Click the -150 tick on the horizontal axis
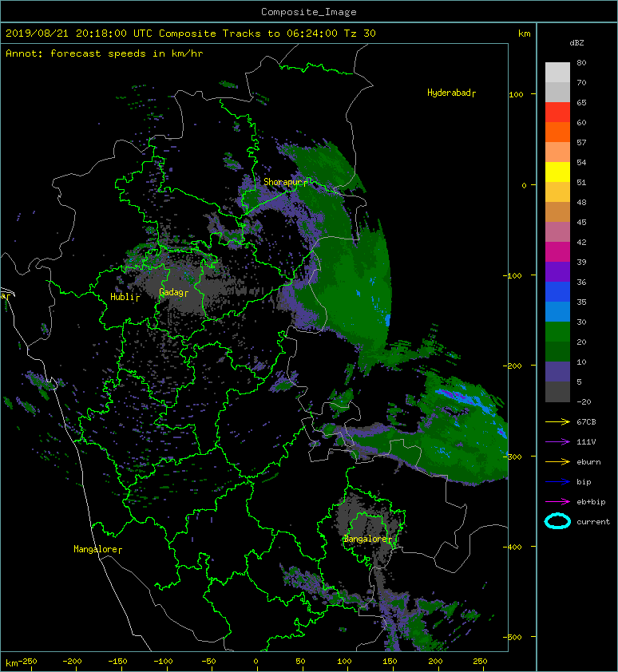This screenshot has width=618, height=672. tap(117, 662)
